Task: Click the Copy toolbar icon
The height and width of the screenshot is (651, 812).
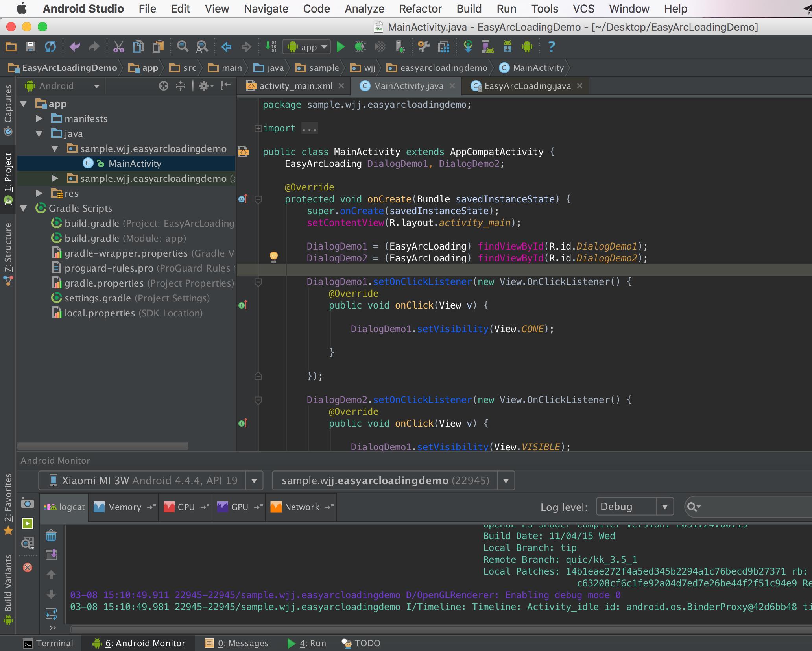Action: pos(138,47)
